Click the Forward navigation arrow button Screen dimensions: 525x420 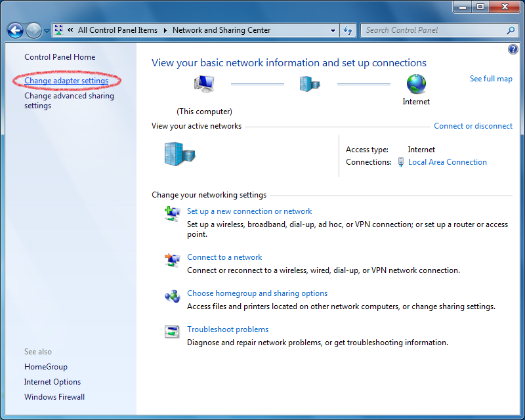click(x=33, y=30)
